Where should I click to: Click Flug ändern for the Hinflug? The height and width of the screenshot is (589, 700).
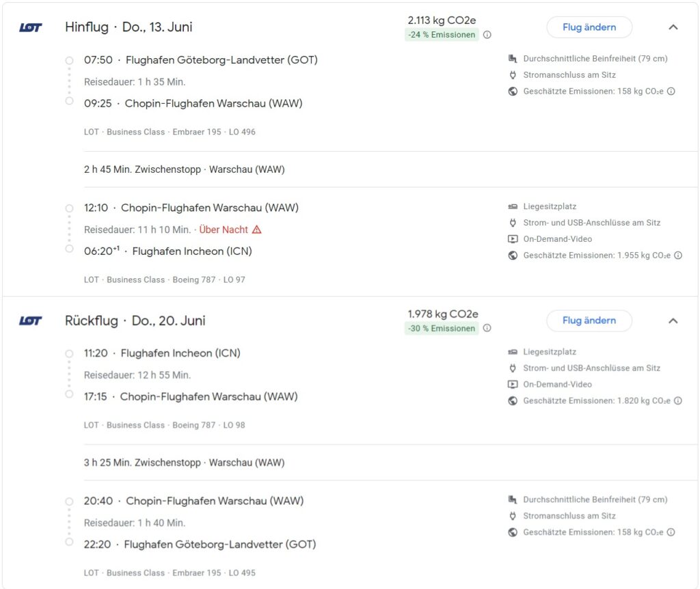(589, 27)
